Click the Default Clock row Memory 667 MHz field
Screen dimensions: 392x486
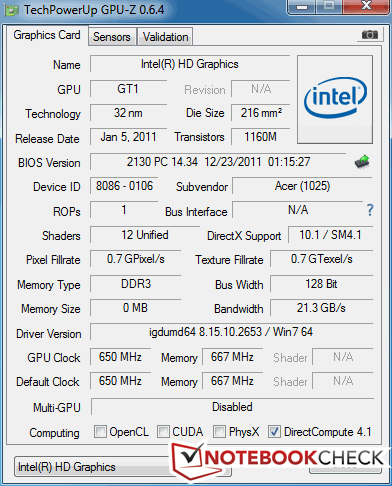232,381
